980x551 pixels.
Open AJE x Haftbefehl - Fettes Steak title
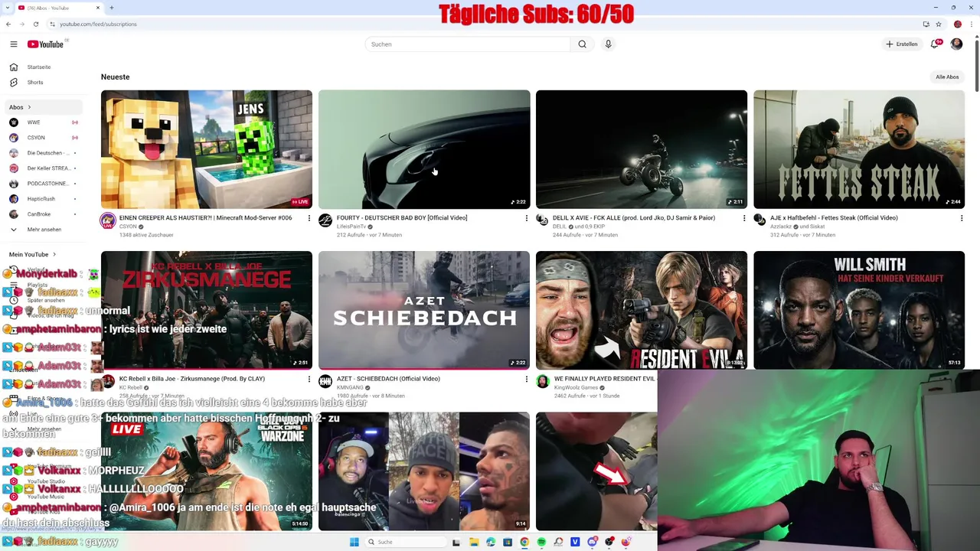[x=834, y=218]
